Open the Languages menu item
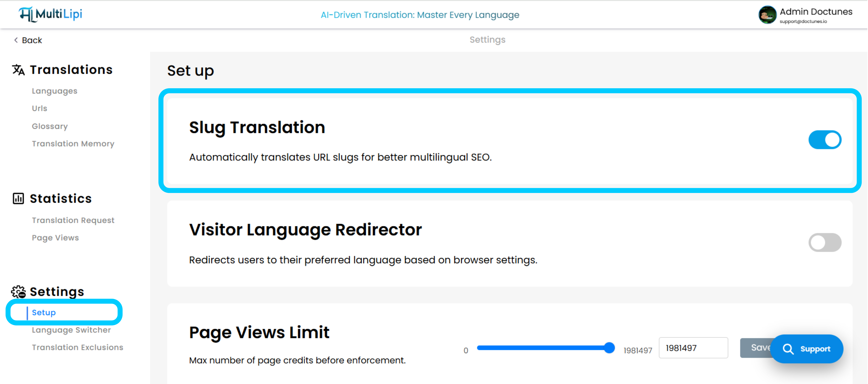This screenshot has width=868, height=384. click(x=55, y=91)
